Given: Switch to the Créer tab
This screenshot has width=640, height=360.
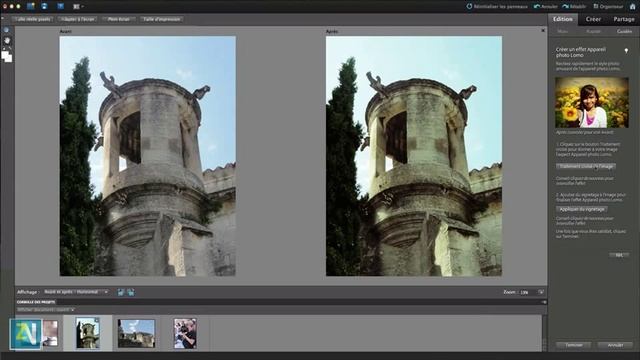Looking at the screenshot, I should pyautogui.click(x=593, y=19).
